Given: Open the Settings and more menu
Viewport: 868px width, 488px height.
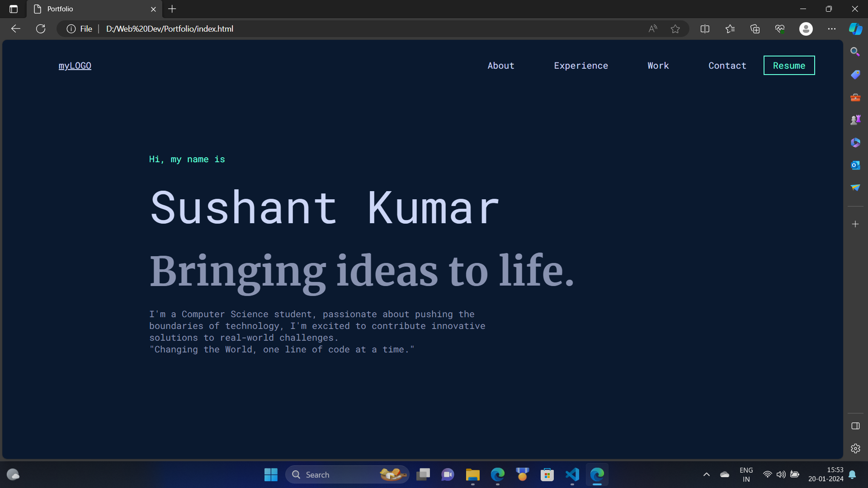Looking at the screenshot, I should (832, 28).
